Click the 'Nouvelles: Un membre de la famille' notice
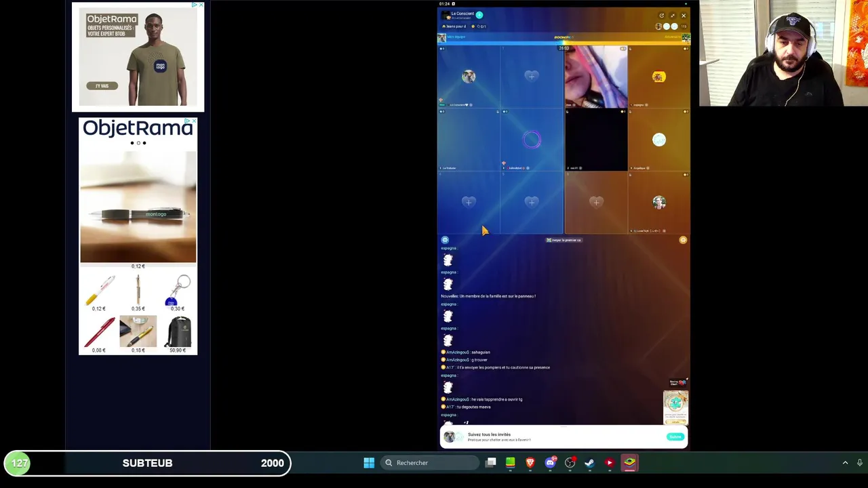The height and width of the screenshot is (488, 868). tap(488, 296)
